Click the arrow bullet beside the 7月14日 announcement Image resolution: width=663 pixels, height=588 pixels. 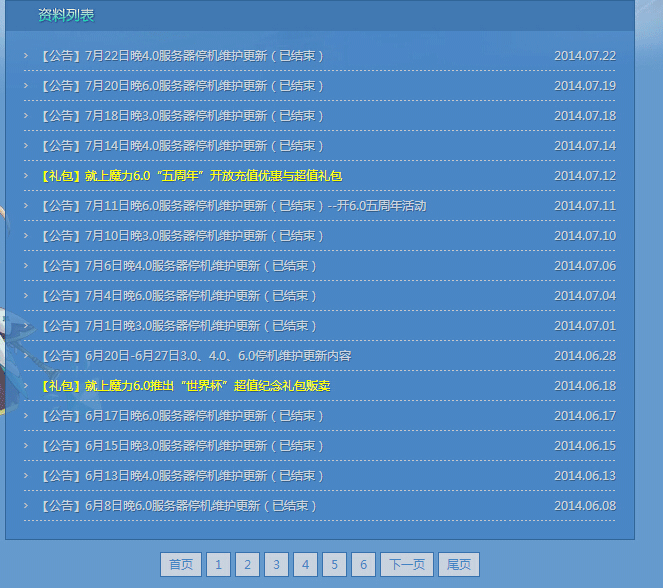tap(26, 146)
